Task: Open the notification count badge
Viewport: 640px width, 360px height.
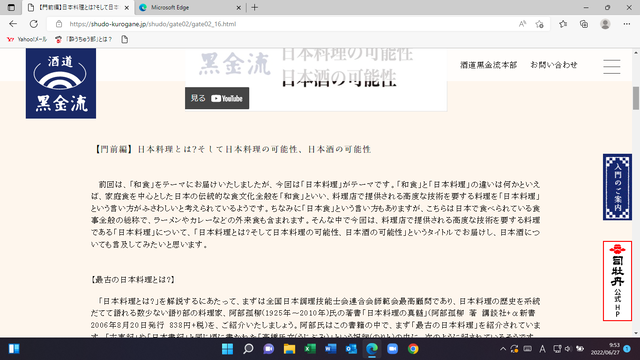Action: (627, 349)
